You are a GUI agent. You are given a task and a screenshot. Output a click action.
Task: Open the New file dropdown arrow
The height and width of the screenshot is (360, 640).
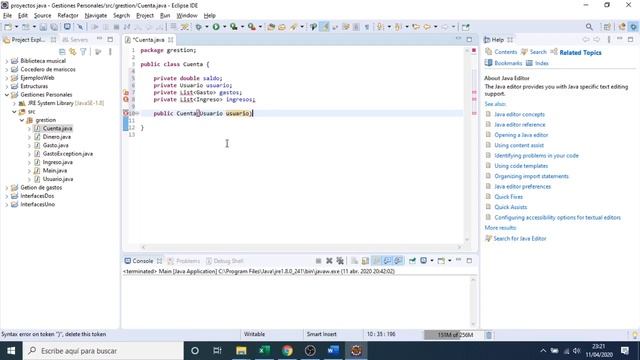[x=16, y=27]
